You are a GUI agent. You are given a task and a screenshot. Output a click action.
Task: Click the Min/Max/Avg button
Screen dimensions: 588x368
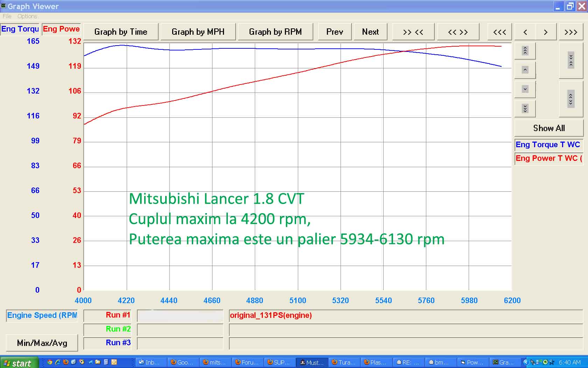point(42,343)
